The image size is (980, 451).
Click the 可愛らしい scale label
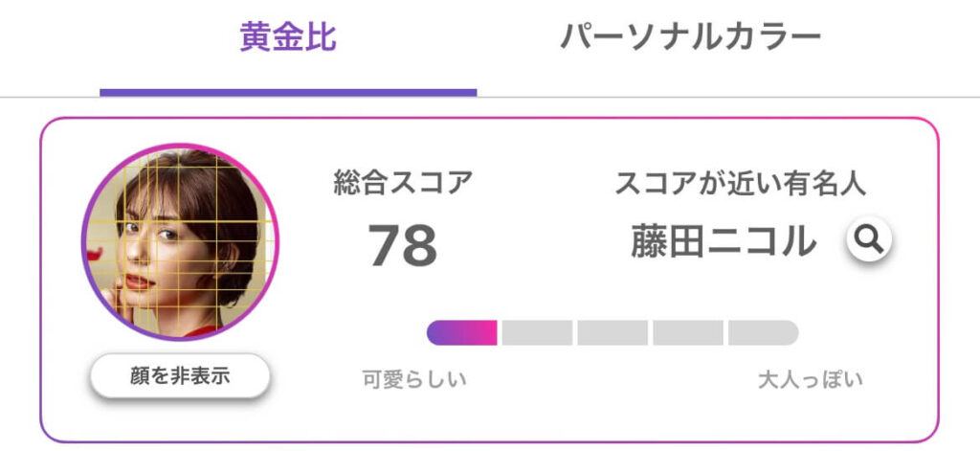(414, 379)
